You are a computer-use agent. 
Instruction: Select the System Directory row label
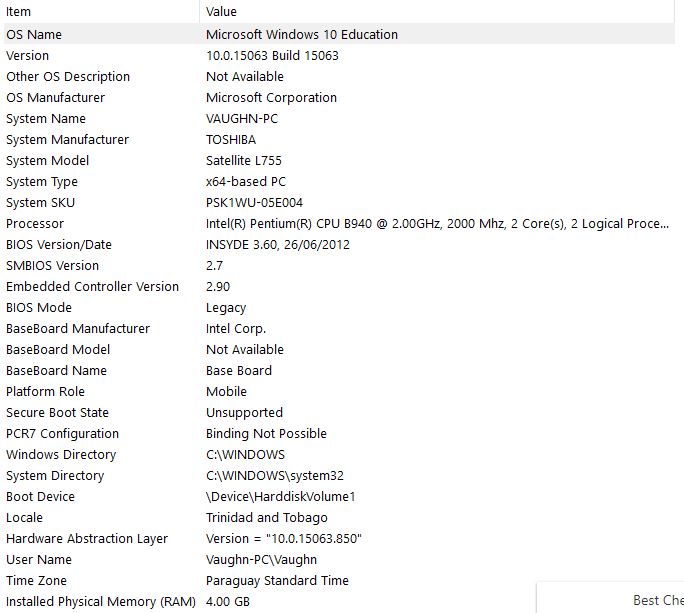pos(55,476)
